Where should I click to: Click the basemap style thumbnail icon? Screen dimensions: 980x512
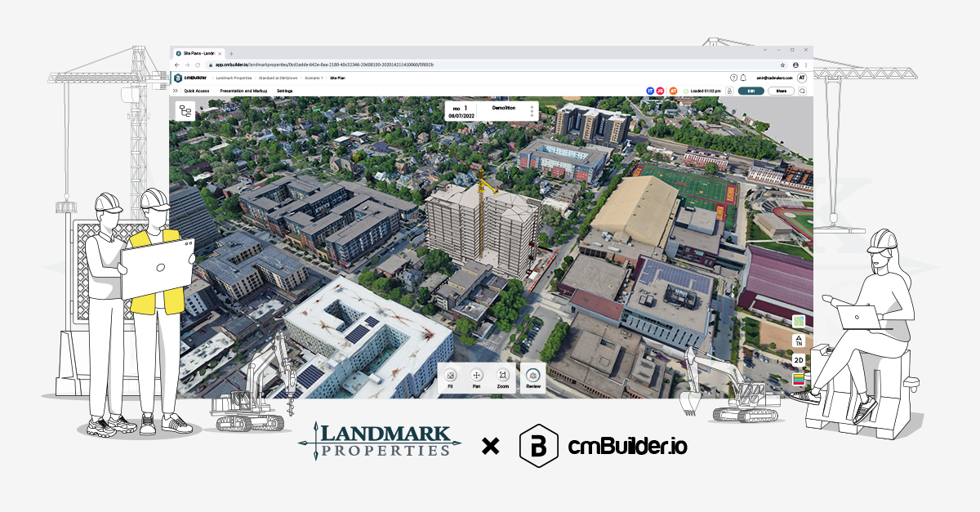(x=798, y=321)
